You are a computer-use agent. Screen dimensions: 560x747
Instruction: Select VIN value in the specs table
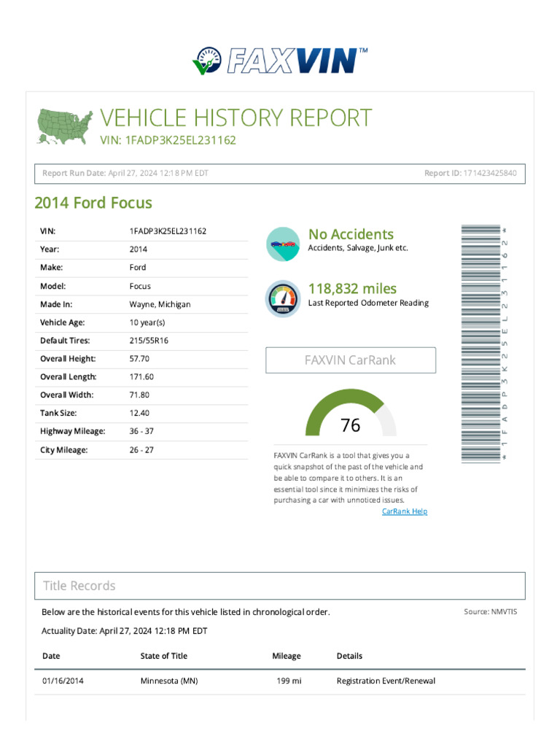(x=168, y=231)
